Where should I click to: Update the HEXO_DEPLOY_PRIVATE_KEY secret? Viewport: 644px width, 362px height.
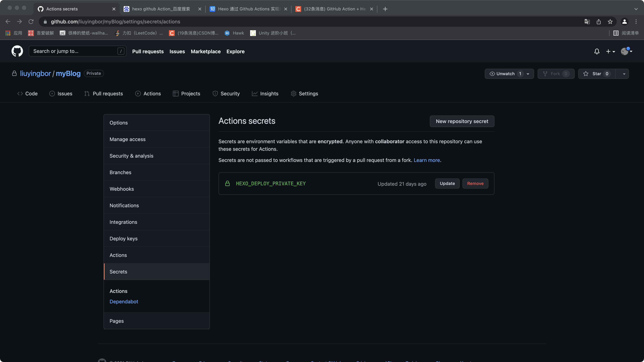pos(447,184)
